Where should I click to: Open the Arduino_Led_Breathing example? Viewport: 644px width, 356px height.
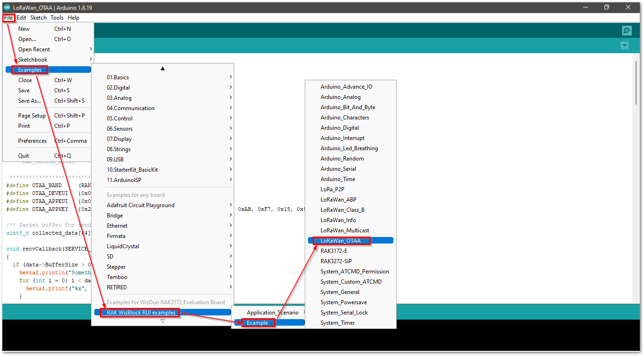pyautogui.click(x=350, y=148)
